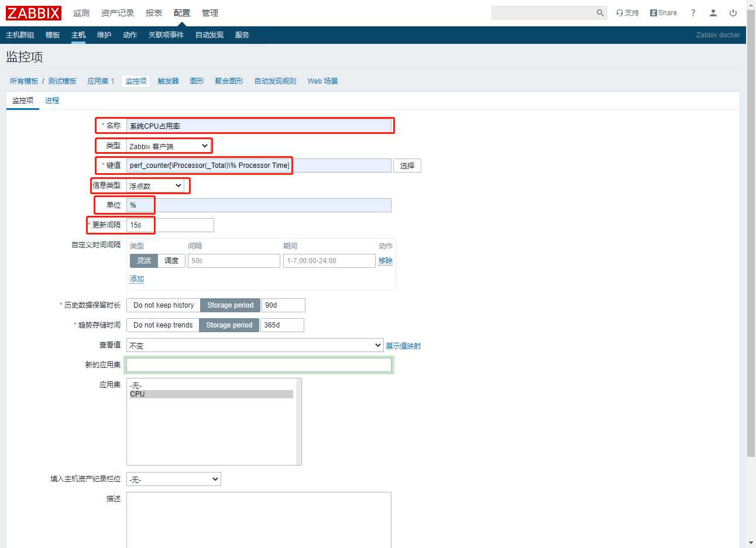Screen dimensions: 756x548
Task: Click the 1-7,00:00-24:00 period field
Action: 329,261
